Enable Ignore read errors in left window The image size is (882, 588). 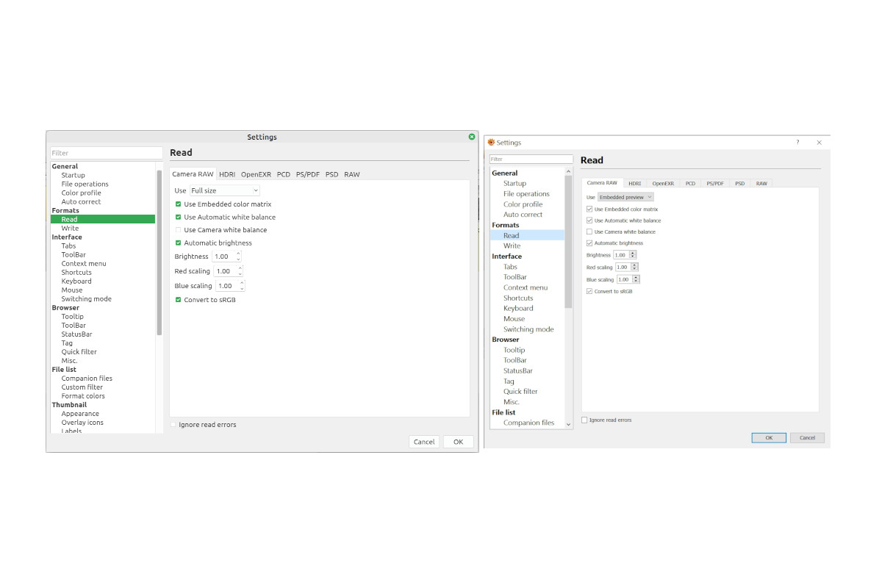tap(173, 425)
